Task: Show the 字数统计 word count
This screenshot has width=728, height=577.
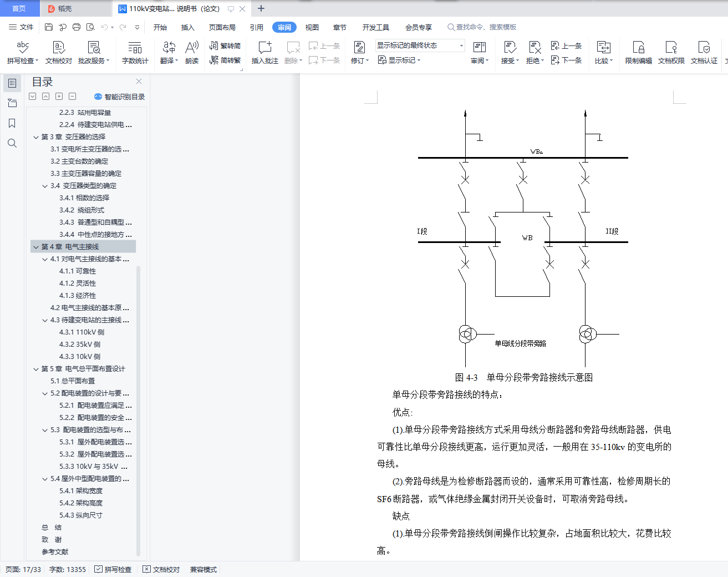Action: (135, 53)
